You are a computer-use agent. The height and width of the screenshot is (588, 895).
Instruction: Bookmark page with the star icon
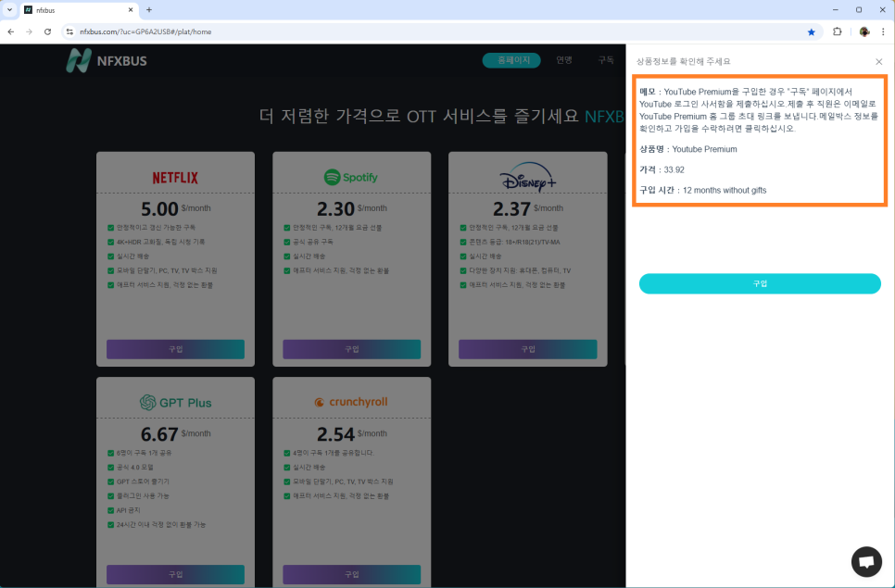811,31
